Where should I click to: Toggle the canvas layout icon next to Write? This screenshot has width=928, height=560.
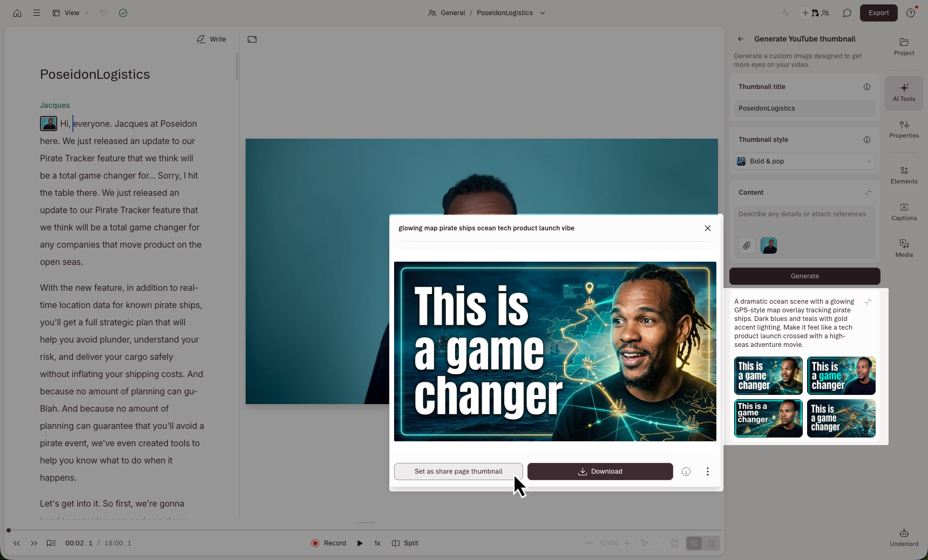click(252, 39)
